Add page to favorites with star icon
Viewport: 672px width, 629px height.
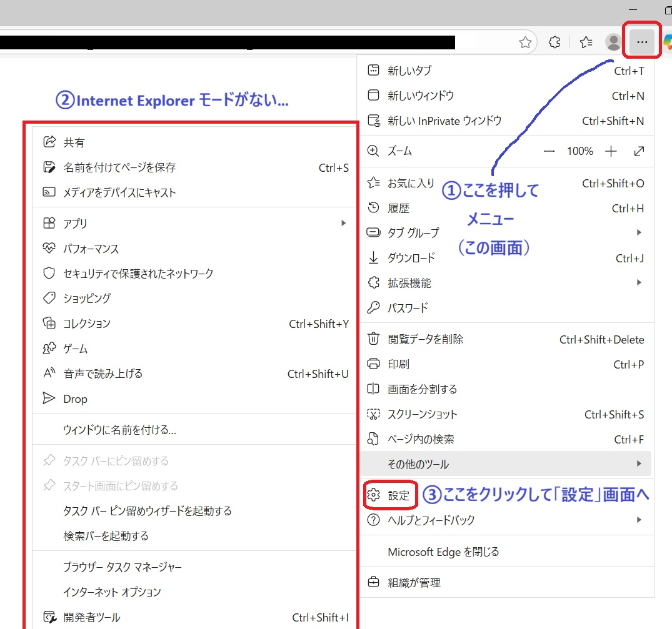coord(525,42)
